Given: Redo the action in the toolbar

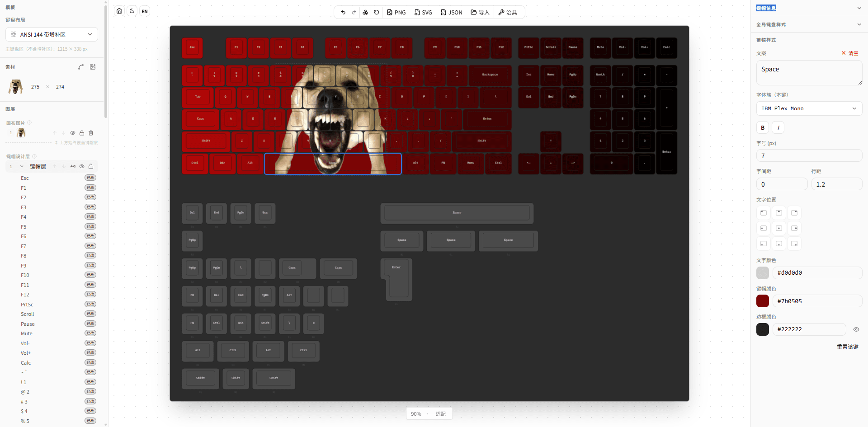Looking at the screenshot, I should pos(354,12).
